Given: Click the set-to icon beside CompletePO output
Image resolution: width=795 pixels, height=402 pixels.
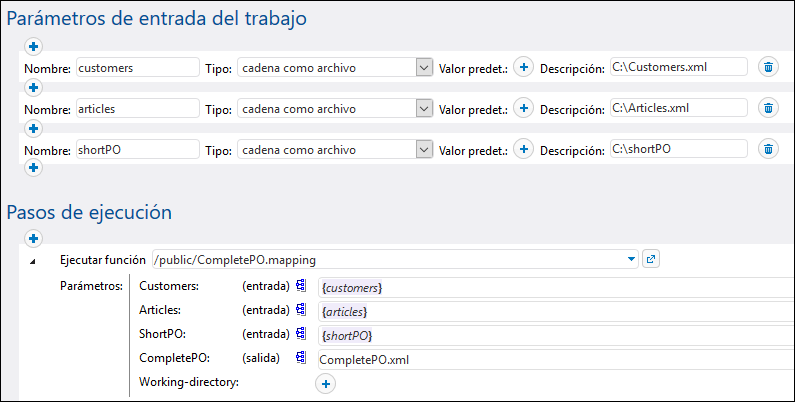Looking at the screenshot, I should (x=301, y=358).
